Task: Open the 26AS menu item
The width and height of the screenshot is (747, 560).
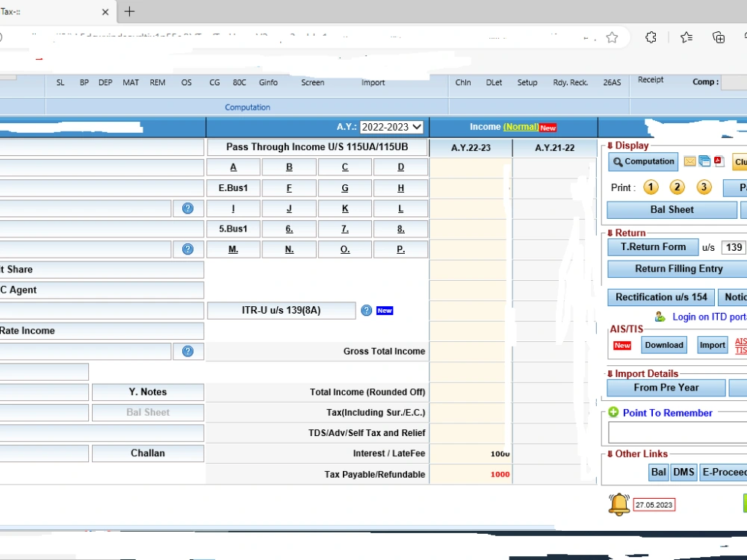Action: coord(612,82)
